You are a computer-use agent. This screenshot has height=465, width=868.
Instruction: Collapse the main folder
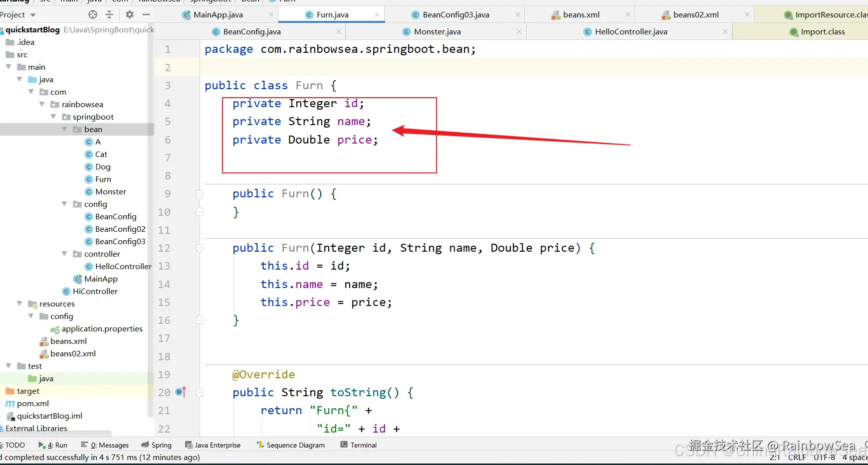click(x=8, y=67)
